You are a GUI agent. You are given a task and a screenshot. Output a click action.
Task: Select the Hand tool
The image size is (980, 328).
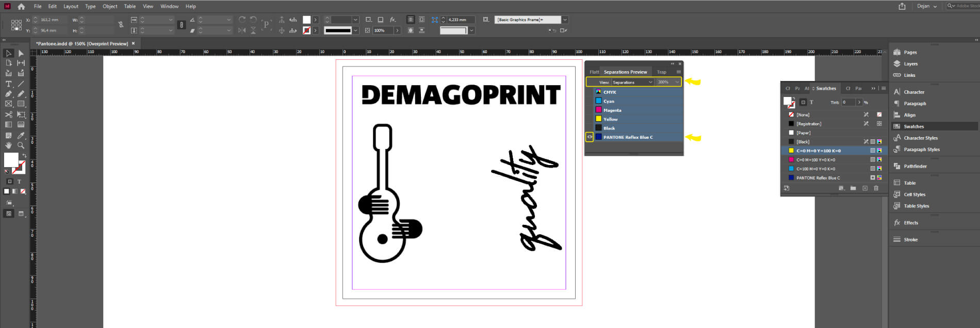coord(8,145)
